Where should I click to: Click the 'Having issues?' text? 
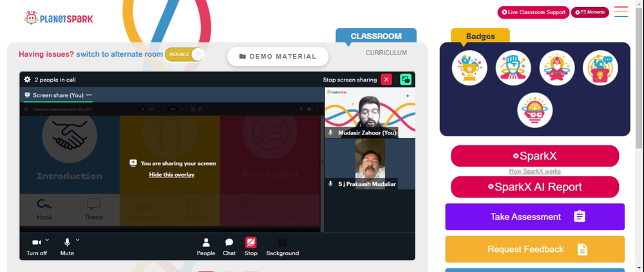[46, 54]
